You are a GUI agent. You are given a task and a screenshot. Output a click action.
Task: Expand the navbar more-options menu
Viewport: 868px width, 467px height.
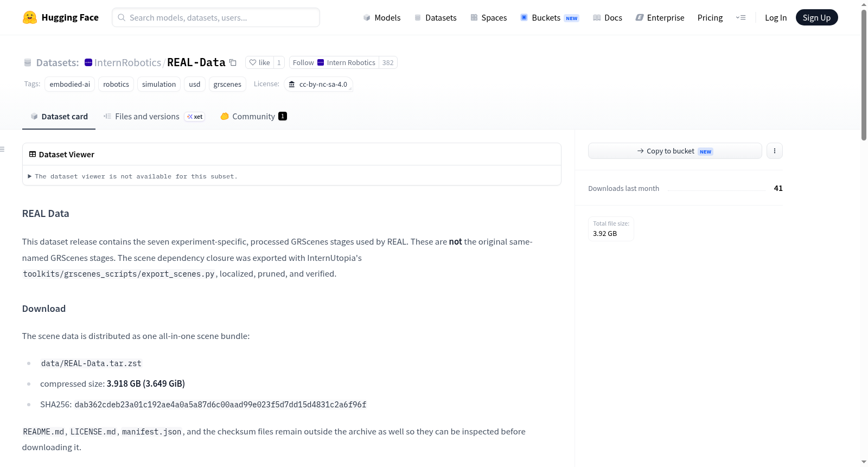point(741,17)
